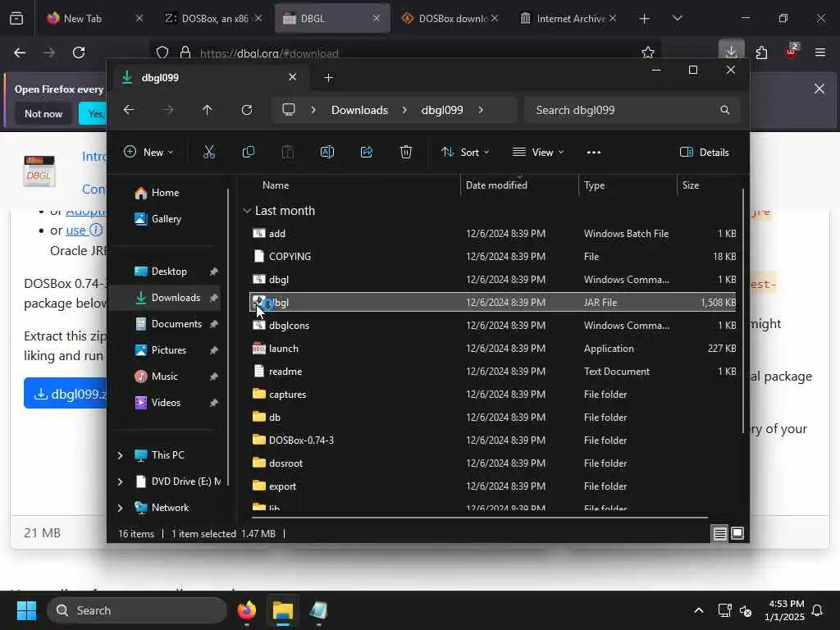Open the Windows Start menu
The height and width of the screenshot is (630, 840).
tap(26, 610)
